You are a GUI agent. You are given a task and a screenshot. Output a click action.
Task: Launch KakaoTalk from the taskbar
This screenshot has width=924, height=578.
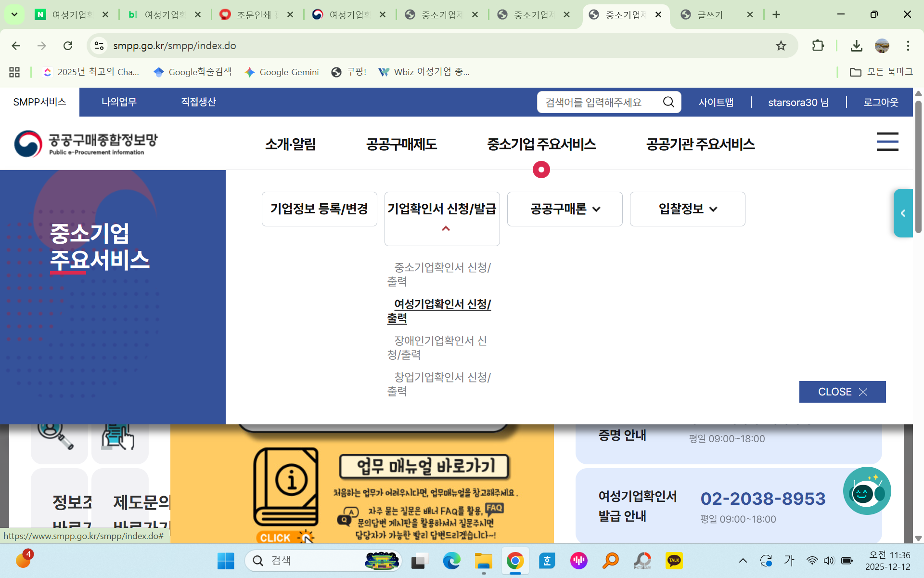[674, 561]
